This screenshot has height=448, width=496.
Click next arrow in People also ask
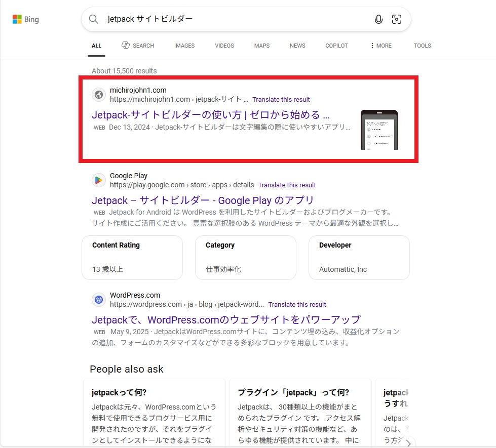click(408, 442)
